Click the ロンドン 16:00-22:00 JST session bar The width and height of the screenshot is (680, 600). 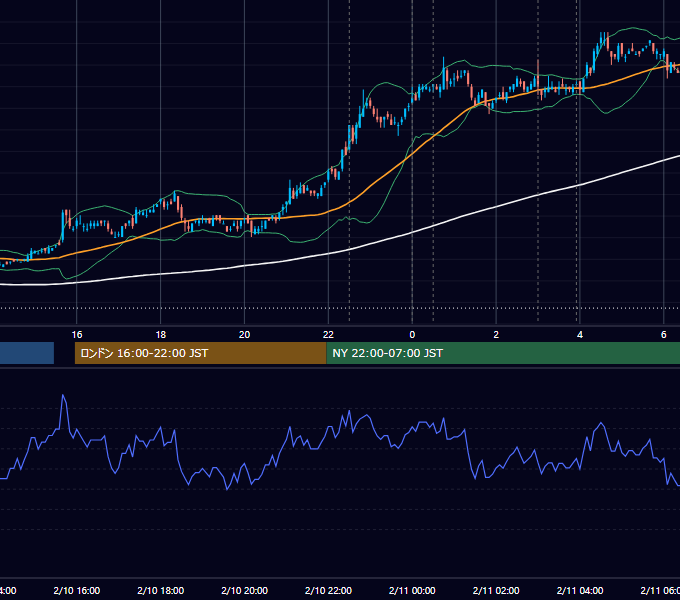coord(200,353)
